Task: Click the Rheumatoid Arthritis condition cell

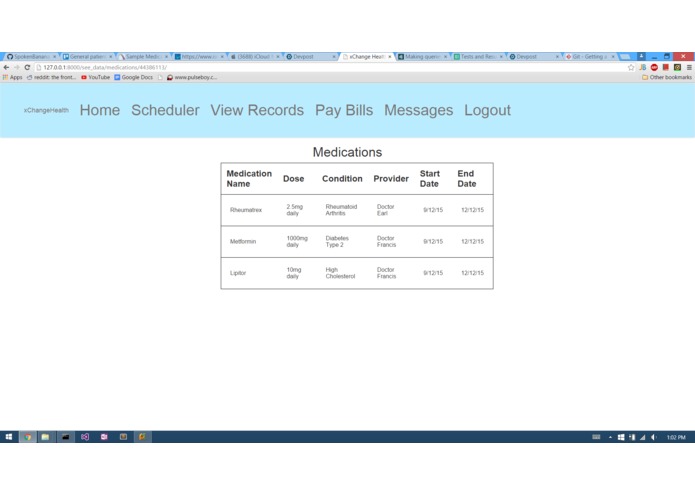Action: point(341,210)
